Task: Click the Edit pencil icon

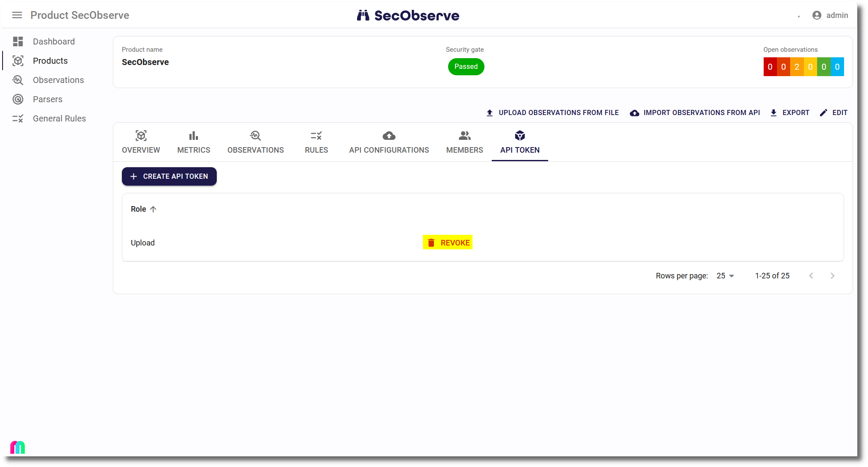Action: tap(823, 112)
